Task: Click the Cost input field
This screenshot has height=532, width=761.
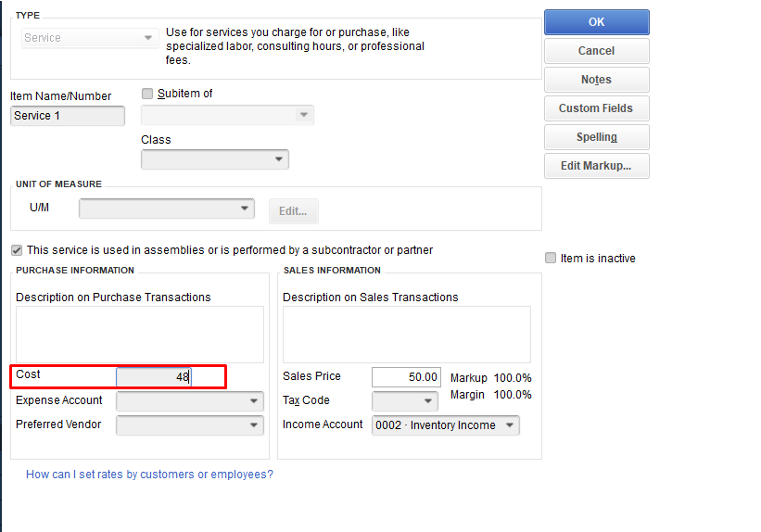Action: pyautogui.click(x=153, y=377)
